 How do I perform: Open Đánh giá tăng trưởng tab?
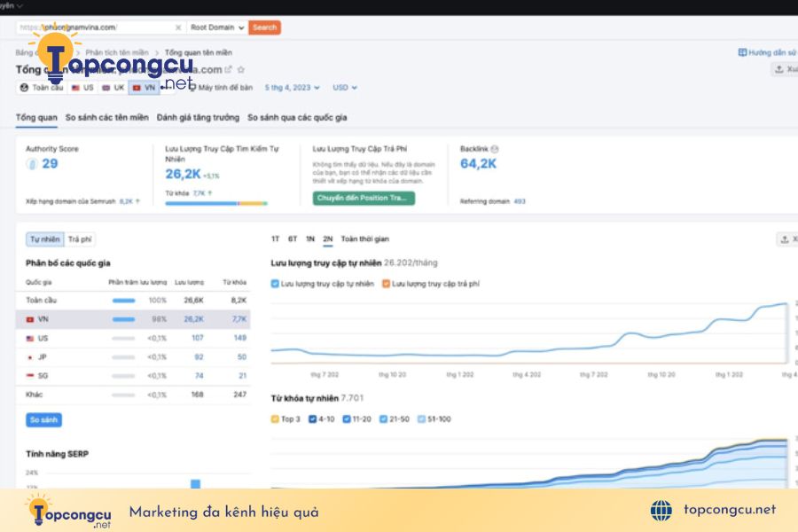tap(198, 118)
